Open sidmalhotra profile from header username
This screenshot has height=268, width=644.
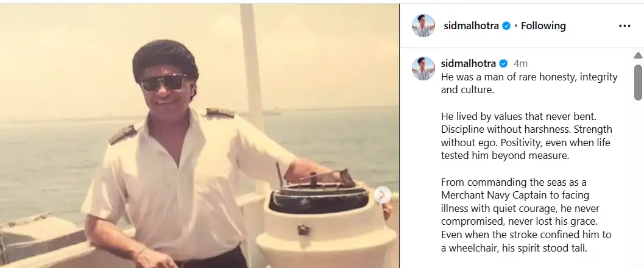coord(471,26)
